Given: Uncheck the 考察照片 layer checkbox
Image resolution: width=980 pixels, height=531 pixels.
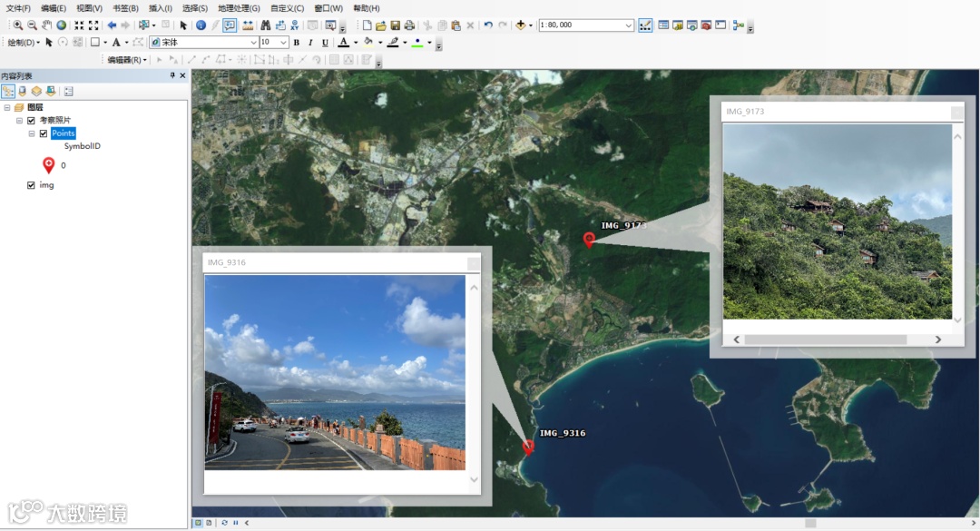Looking at the screenshot, I should click(32, 121).
